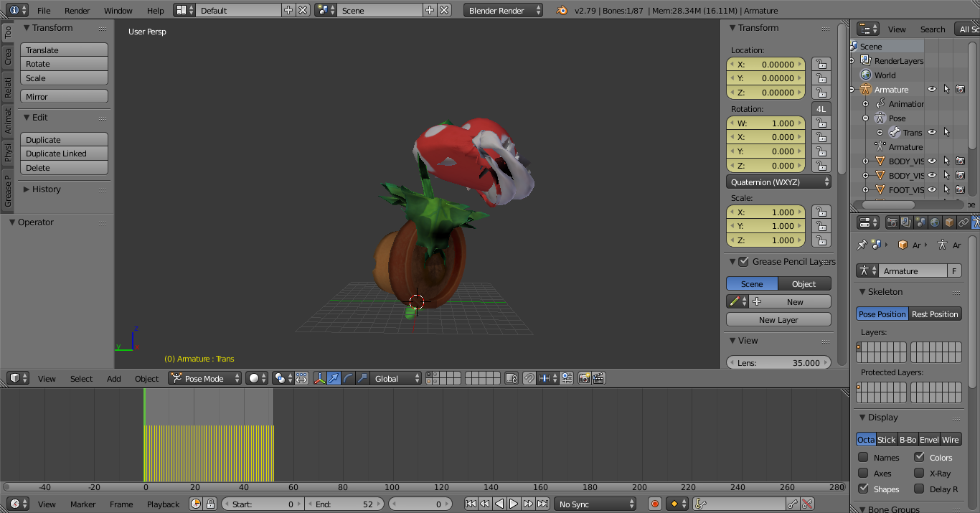Click the OpenGL render image camera icon
980x513 pixels.
pyautogui.click(x=584, y=378)
